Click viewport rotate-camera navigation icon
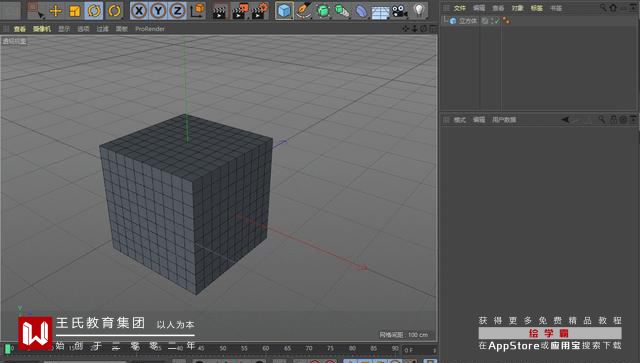Viewport: 640px width, 363px height. tap(424, 29)
